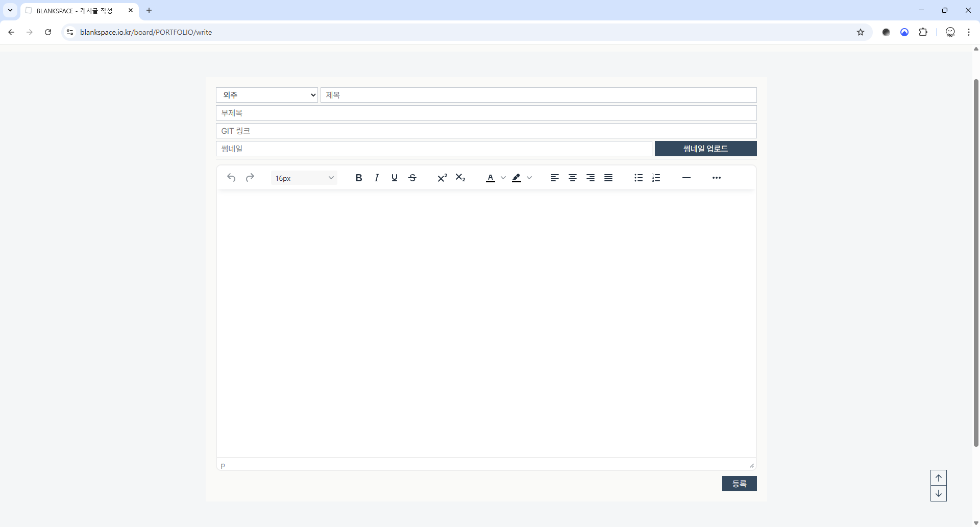Image resolution: width=980 pixels, height=527 pixels.
Task: Toggle bold text formatting
Action: 359,178
